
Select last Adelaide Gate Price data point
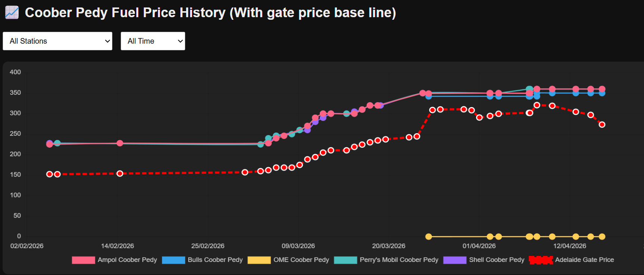tap(602, 125)
